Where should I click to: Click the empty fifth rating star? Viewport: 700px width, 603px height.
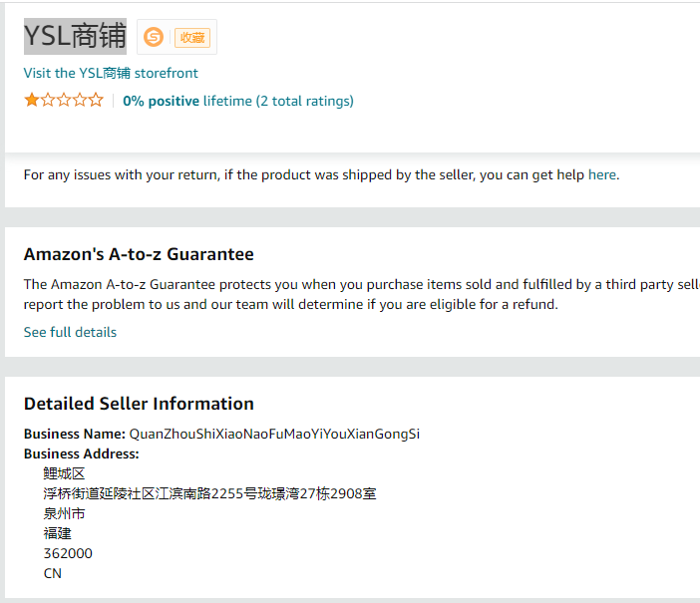tap(96, 100)
